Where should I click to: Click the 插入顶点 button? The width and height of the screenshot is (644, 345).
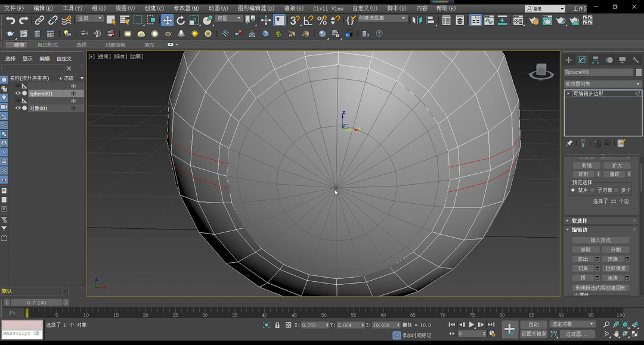[600, 240]
